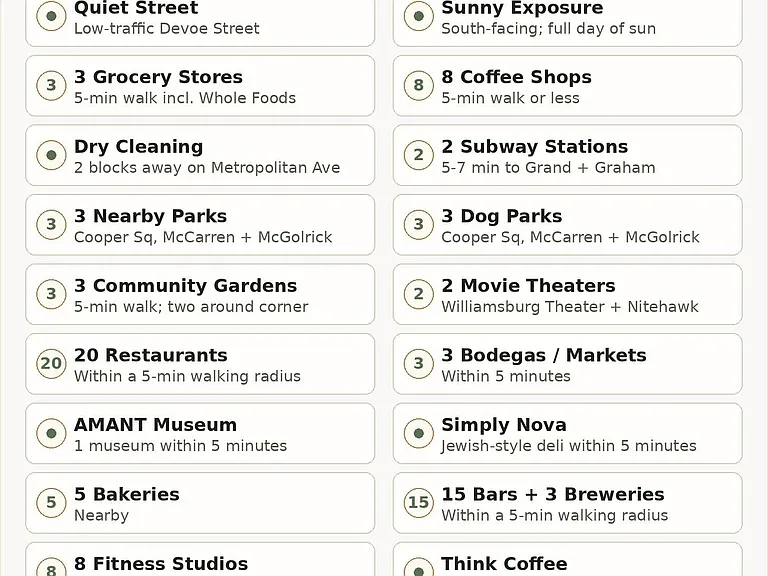The image size is (768, 576).
Task: Click the dot icon beside Sunny Exposure
Action: pyautogui.click(x=418, y=16)
